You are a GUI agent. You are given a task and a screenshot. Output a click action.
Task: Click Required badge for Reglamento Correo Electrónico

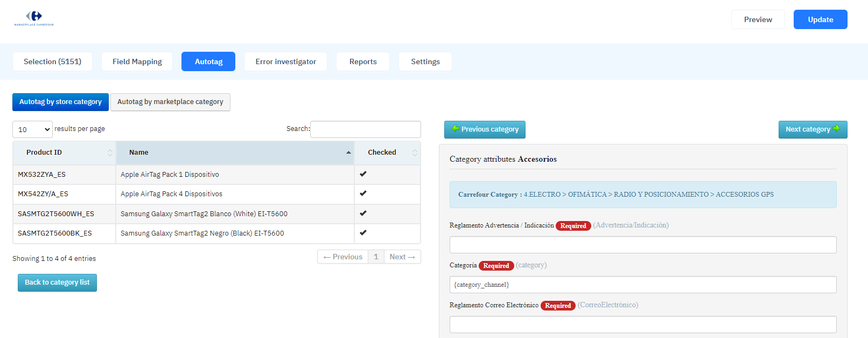coord(558,306)
